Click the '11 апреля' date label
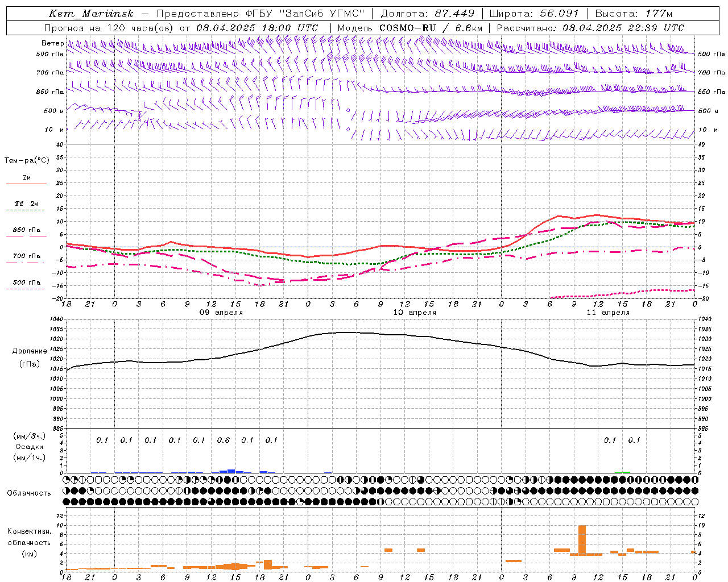 pyautogui.click(x=608, y=313)
